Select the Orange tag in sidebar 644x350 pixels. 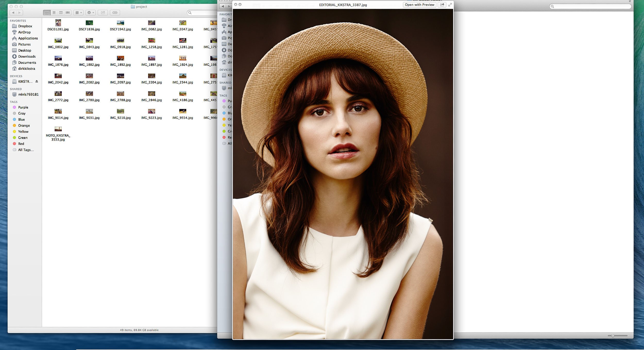tap(24, 125)
